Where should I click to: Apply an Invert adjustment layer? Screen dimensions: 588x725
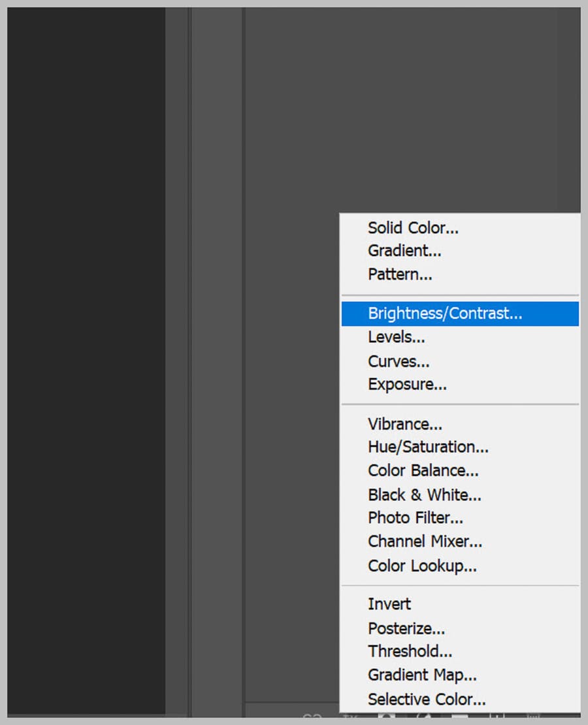point(389,604)
